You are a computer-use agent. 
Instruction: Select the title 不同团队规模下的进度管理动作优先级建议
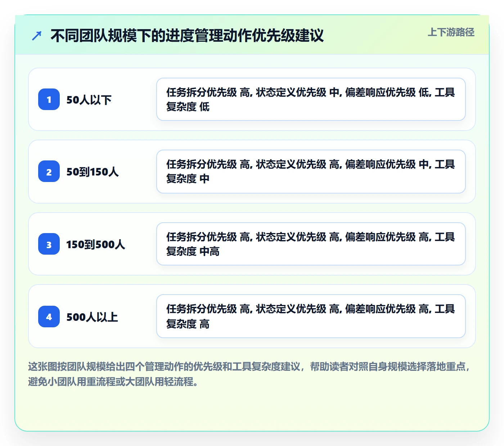click(187, 36)
